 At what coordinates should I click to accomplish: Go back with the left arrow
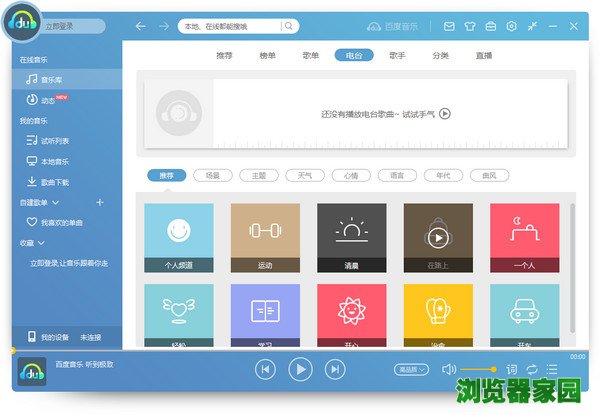coord(140,26)
